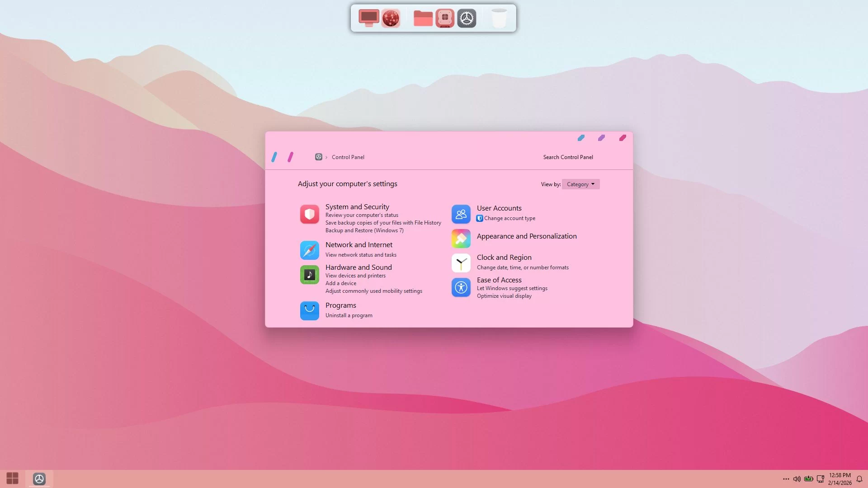Open the Change account type link

pos(509,218)
